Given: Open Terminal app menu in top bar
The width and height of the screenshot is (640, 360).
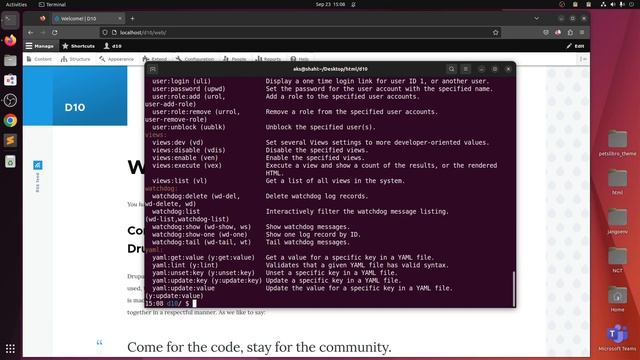Looking at the screenshot, I should point(52,4).
